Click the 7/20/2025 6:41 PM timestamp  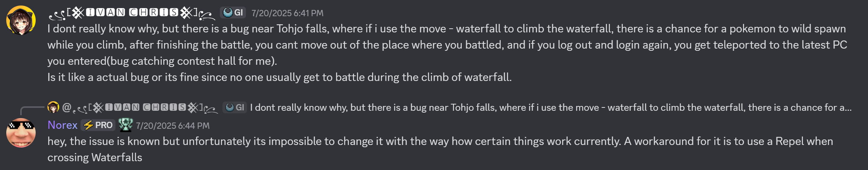[x=287, y=13]
